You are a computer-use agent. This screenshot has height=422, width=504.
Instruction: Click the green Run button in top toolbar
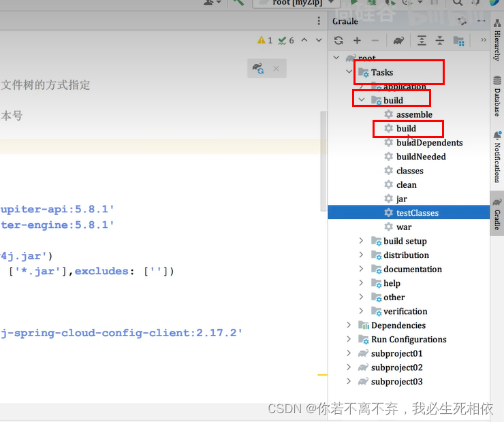pos(354,2)
